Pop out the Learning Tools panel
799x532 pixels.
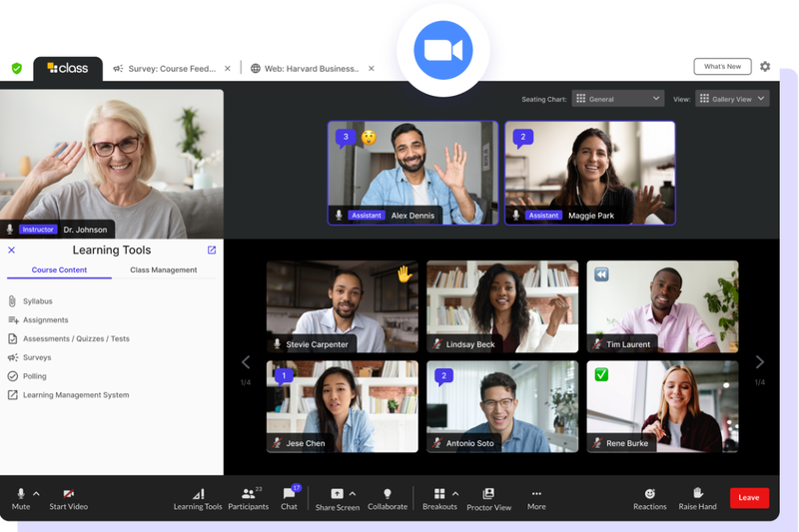pos(212,250)
